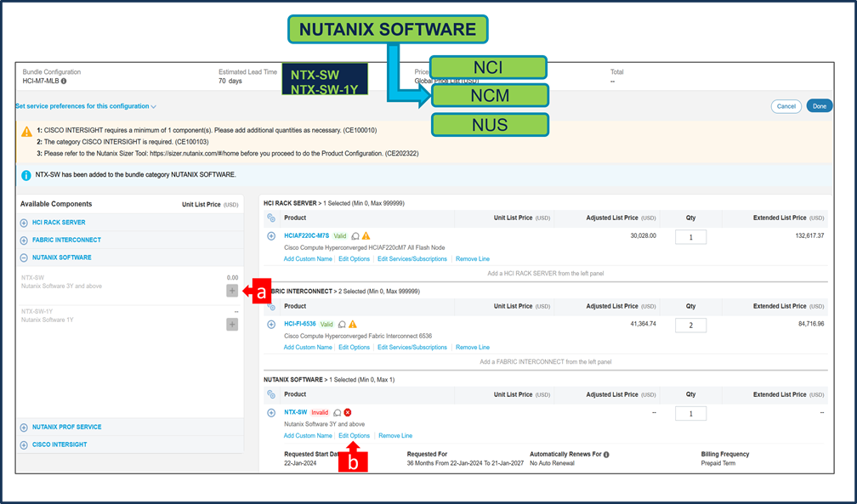Click the Invalid status tag on NTX-SW
This screenshot has width=857, height=504.
(320, 413)
